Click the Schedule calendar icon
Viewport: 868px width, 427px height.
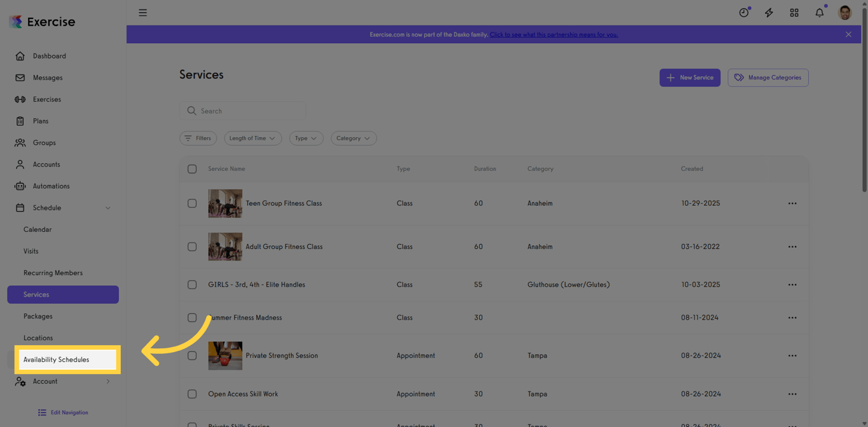click(20, 208)
